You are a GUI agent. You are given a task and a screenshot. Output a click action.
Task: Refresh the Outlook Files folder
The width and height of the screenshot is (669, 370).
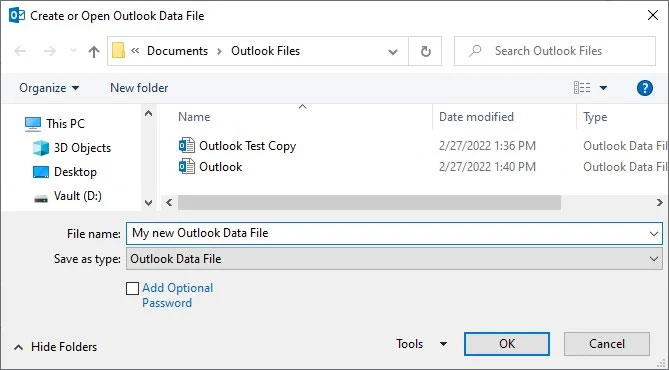coord(425,51)
